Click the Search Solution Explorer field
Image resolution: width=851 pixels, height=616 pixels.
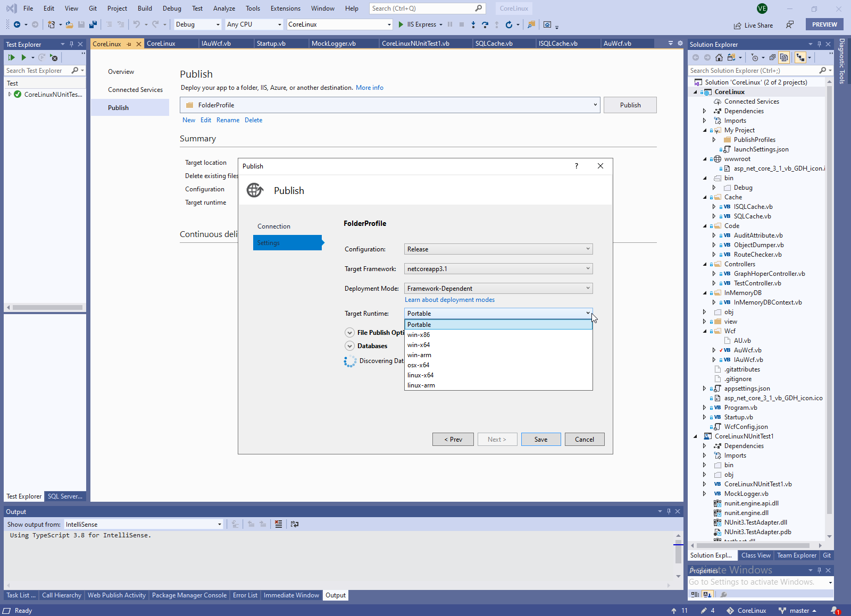(753, 71)
